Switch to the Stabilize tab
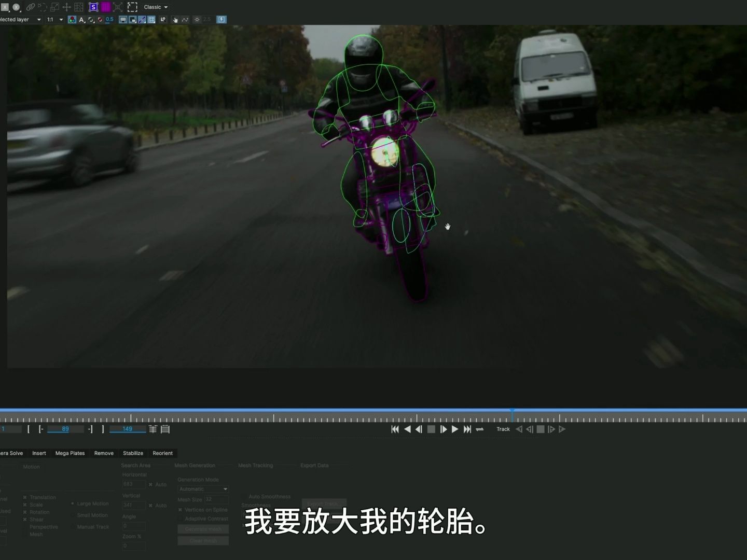Image resolution: width=747 pixels, height=560 pixels. tap(133, 453)
